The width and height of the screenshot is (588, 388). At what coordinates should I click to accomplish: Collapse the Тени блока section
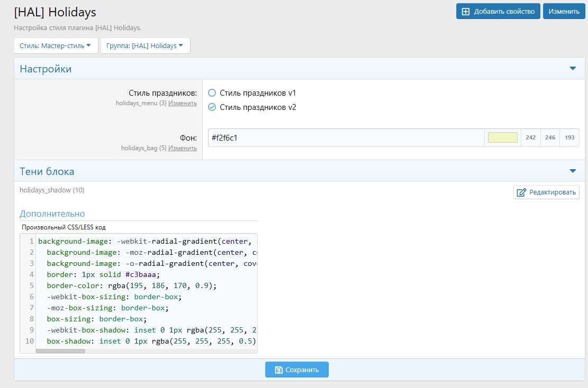click(x=572, y=171)
